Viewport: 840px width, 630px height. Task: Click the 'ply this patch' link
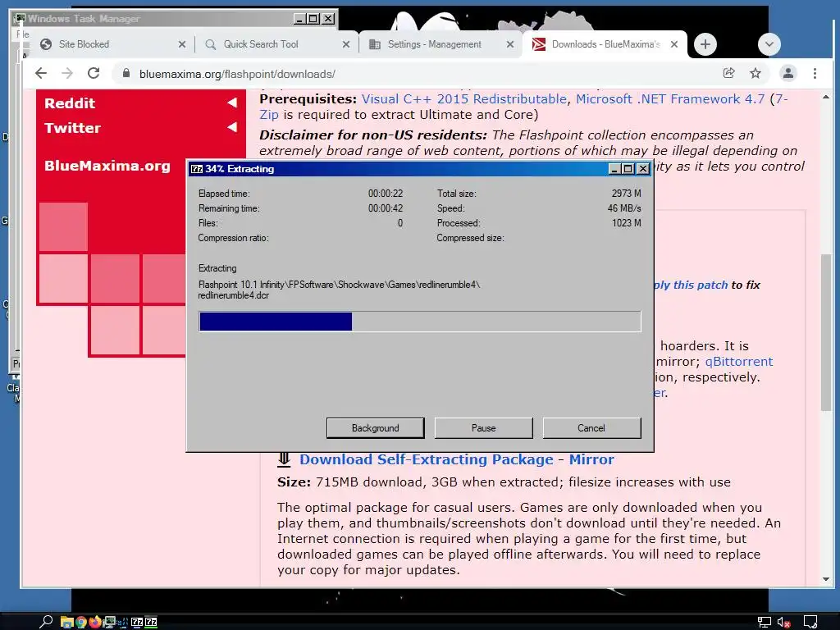click(691, 285)
